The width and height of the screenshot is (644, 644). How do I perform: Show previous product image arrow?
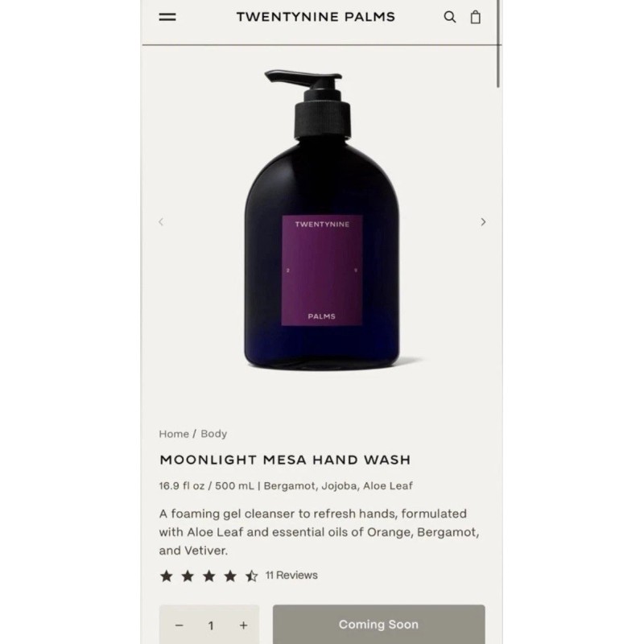click(x=161, y=222)
